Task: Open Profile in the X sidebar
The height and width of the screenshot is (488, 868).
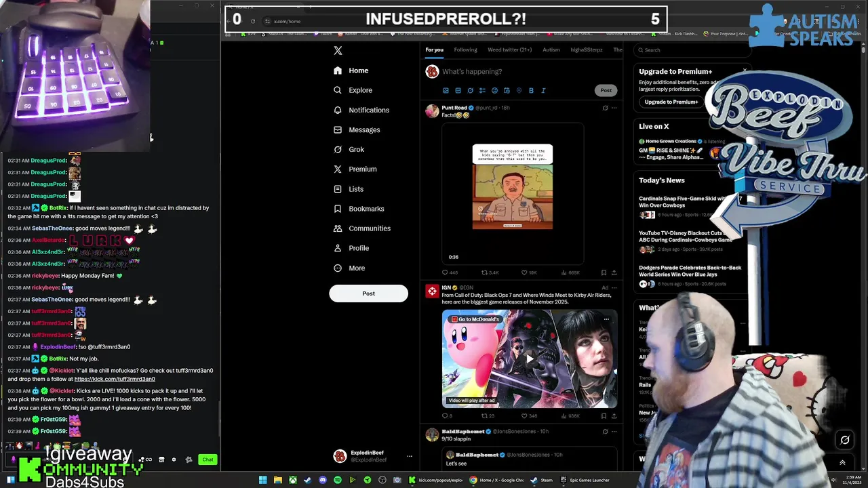Action: click(x=351, y=248)
